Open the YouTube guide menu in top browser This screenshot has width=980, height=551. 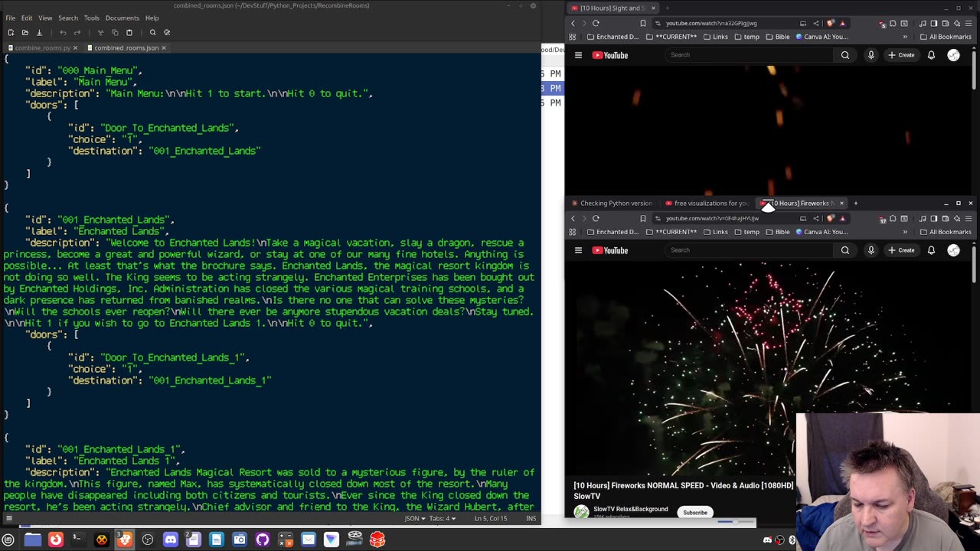(578, 55)
